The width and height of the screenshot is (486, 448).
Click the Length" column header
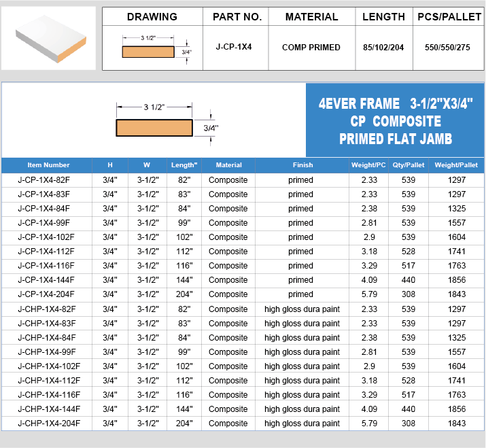point(184,165)
